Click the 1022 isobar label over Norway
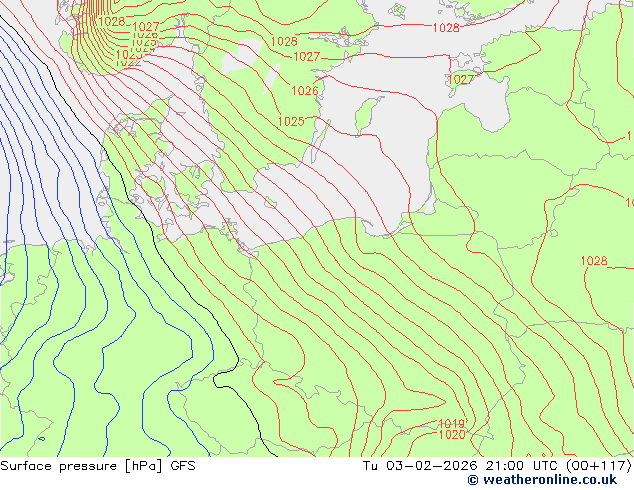This screenshot has height=490, width=634. [128, 63]
